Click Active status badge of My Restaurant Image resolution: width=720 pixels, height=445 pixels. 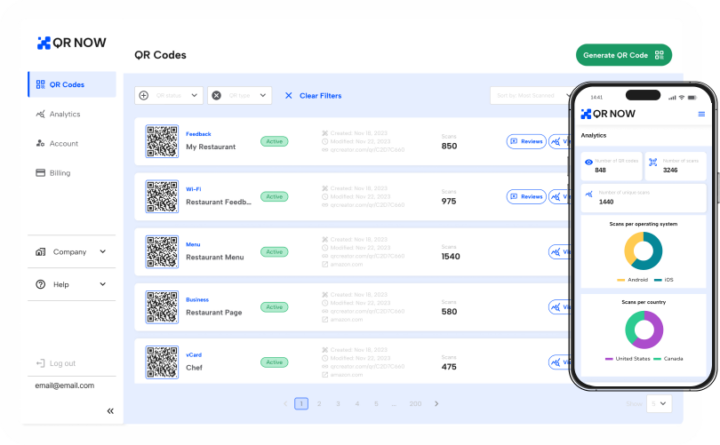tap(274, 141)
